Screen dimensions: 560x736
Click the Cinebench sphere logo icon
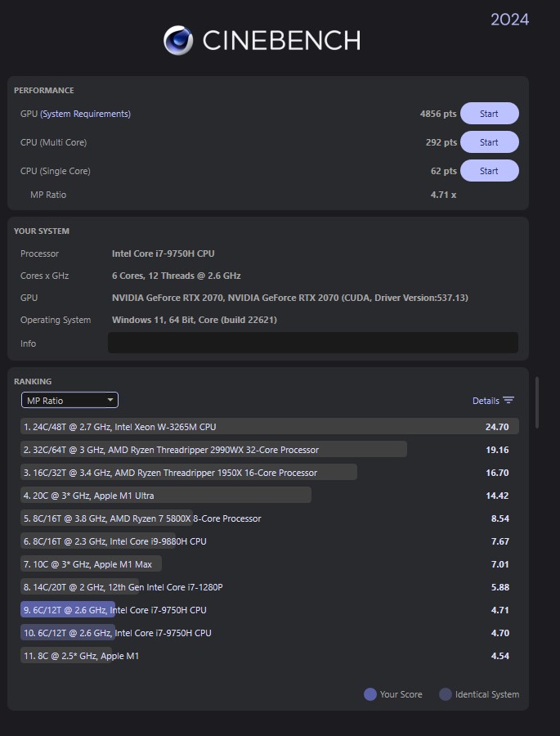(178, 40)
